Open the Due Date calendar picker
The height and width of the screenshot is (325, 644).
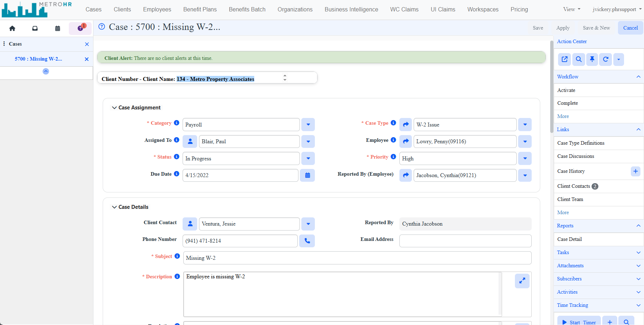307,175
